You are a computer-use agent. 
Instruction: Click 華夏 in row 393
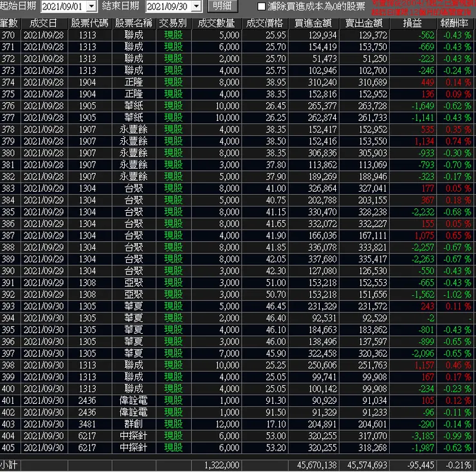coord(134,306)
